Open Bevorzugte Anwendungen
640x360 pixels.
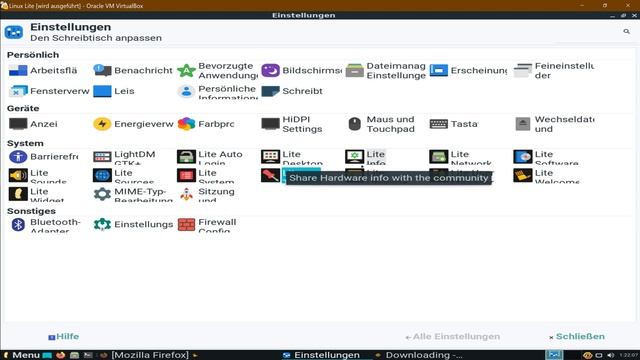217,71
